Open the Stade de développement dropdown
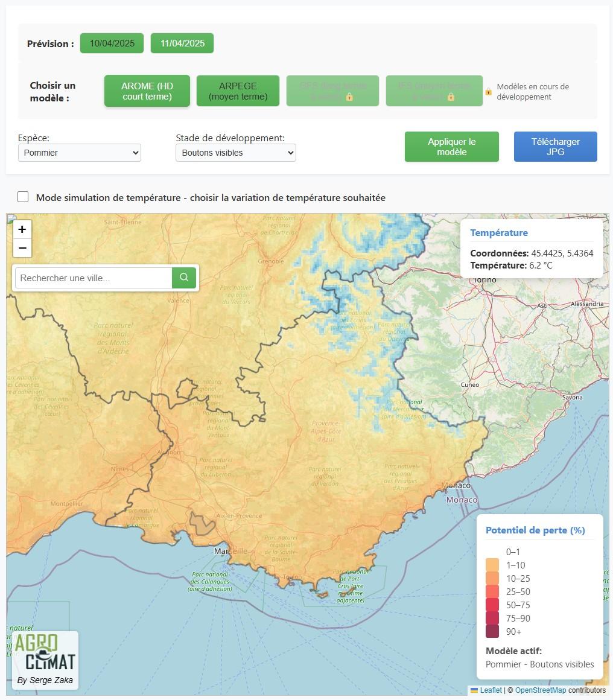This screenshot has width=613, height=700. 236,153
